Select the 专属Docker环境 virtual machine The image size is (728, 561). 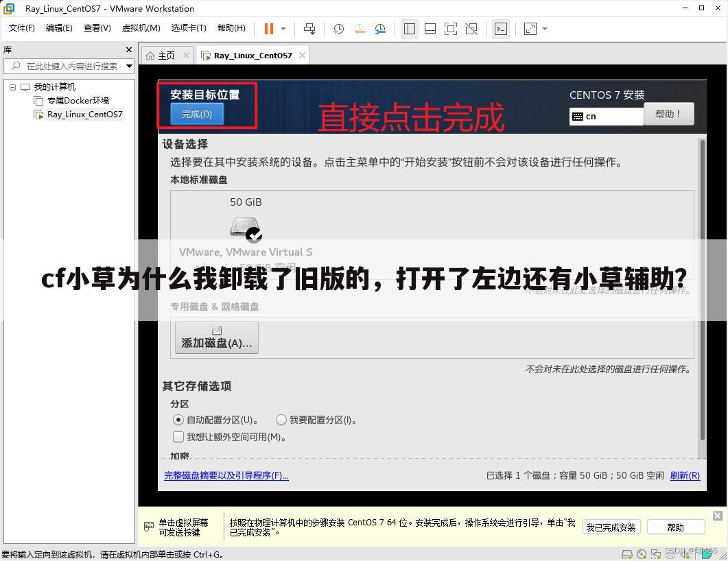[78, 101]
